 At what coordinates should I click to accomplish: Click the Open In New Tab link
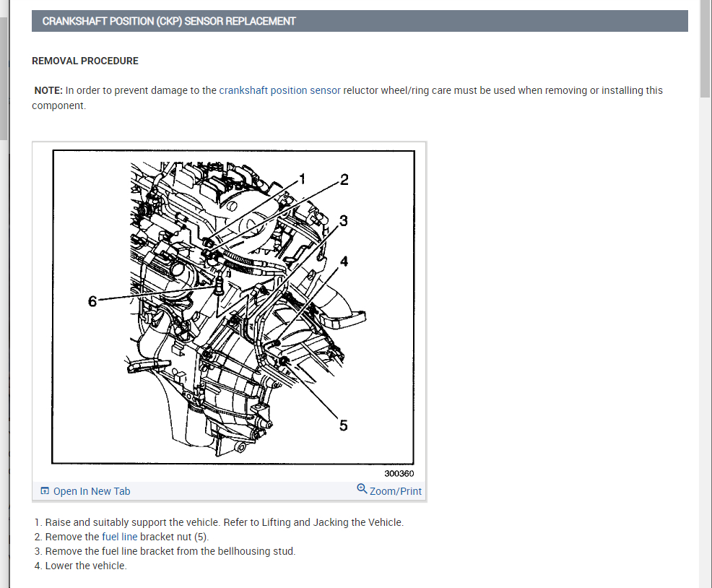tap(92, 491)
